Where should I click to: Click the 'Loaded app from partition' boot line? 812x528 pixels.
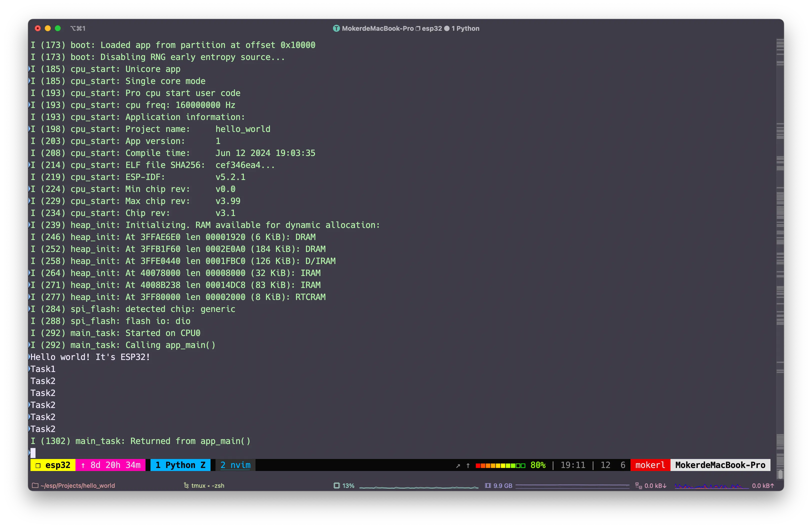[x=173, y=45]
